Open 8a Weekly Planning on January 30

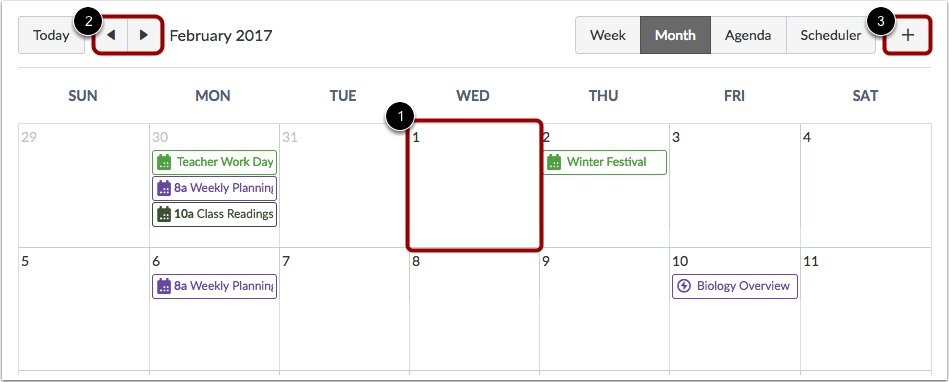pyautogui.click(x=214, y=188)
